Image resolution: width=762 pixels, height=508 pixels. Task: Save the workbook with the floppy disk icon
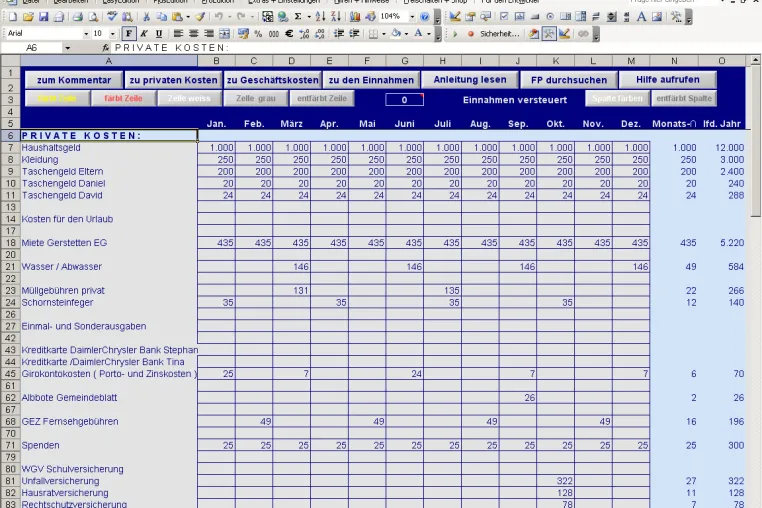pyautogui.click(x=43, y=17)
